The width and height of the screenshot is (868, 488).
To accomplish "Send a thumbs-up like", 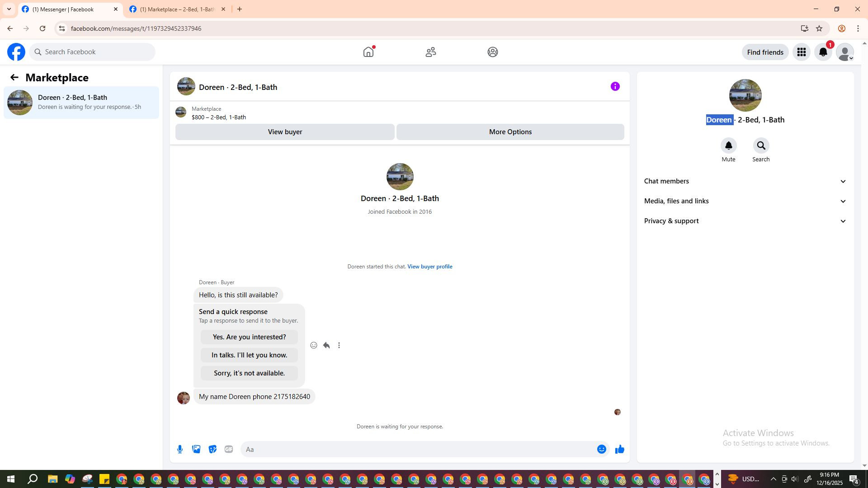I will [619, 449].
